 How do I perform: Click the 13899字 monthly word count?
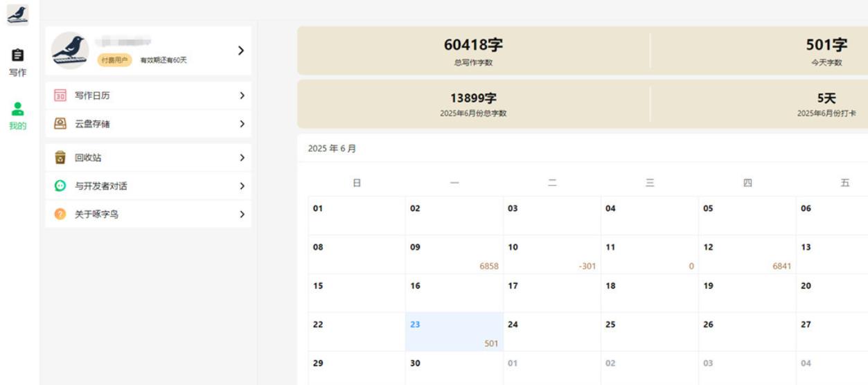(473, 99)
